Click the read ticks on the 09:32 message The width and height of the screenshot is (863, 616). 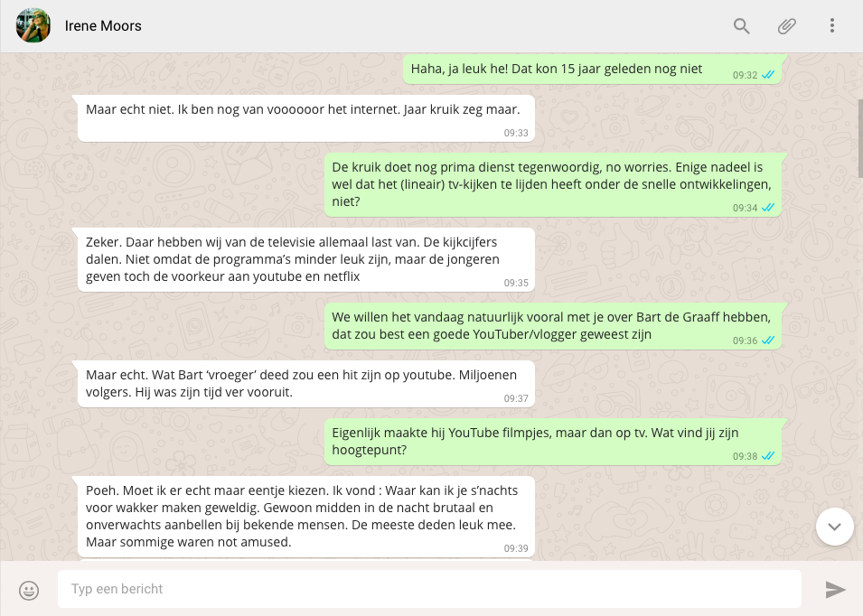(x=768, y=75)
